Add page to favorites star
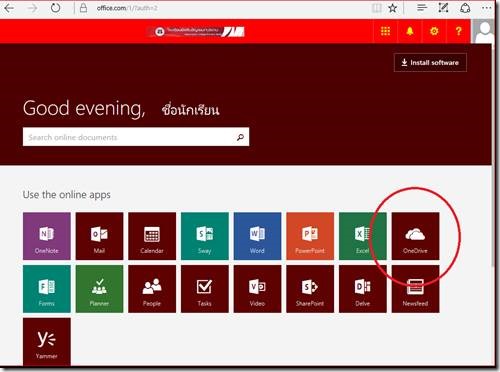Viewport: 500px width, 372px height. tap(393, 8)
